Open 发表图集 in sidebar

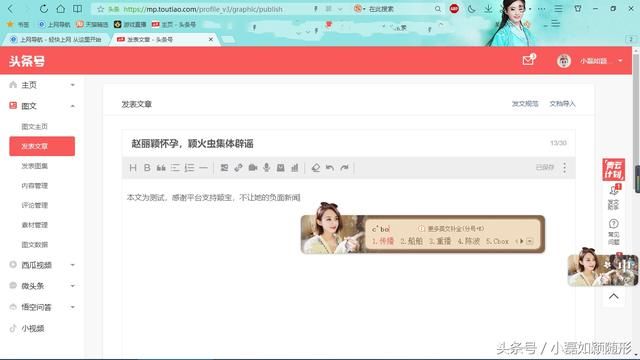(34, 166)
